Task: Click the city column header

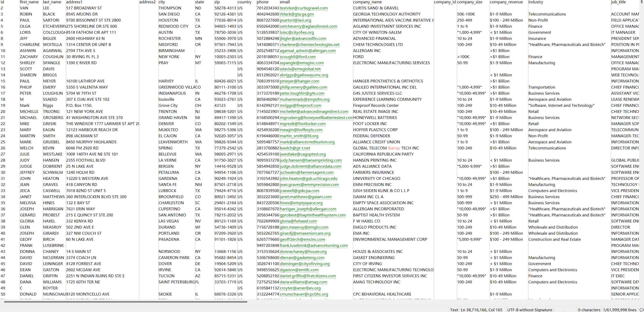Action: (x=162, y=2)
